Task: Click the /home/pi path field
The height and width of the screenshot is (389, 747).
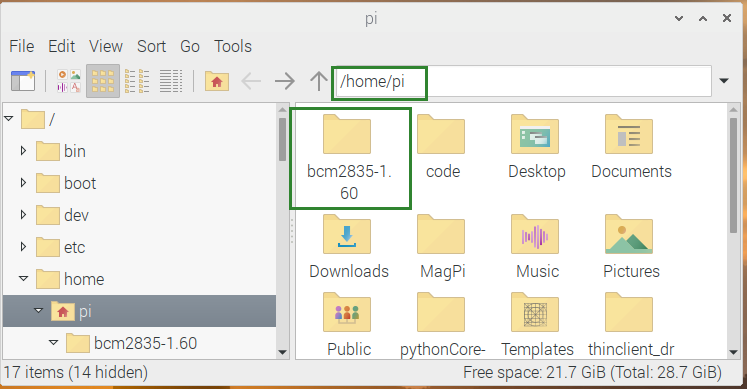Action: (x=522, y=81)
